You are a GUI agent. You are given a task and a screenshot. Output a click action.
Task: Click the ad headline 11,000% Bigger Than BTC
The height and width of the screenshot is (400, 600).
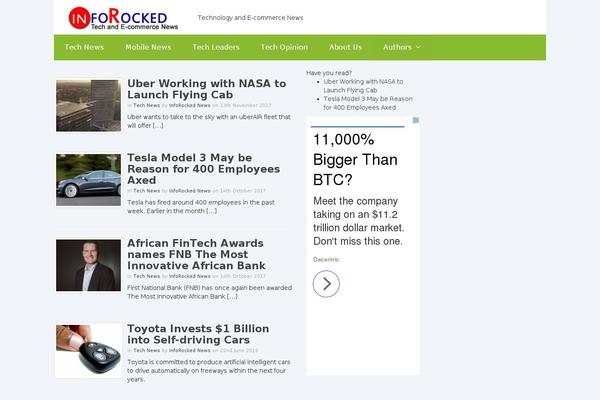coord(355,160)
